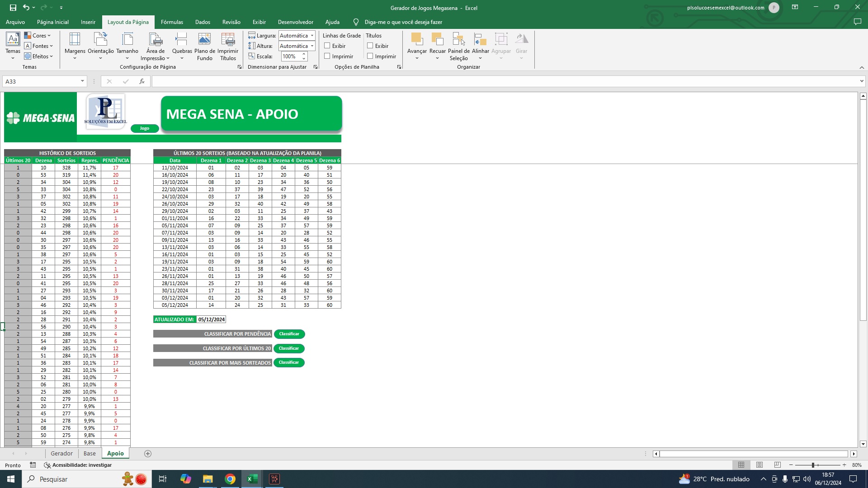Click the insert function fx icon
This screenshot has width=868, height=488.
(142, 81)
